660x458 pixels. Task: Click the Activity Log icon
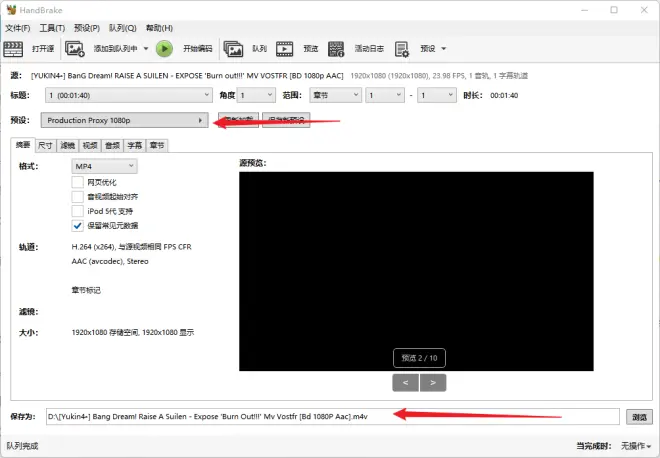pyautogui.click(x=336, y=49)
